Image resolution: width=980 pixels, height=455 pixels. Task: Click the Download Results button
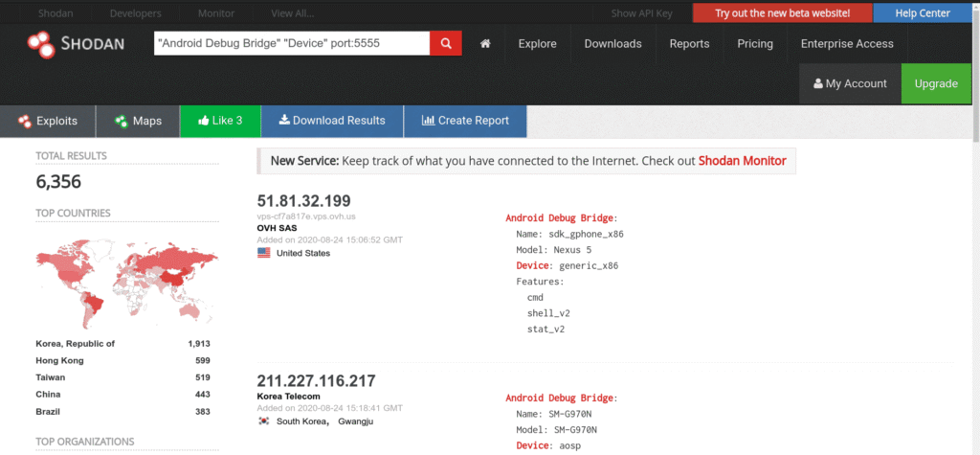point(332,121)
